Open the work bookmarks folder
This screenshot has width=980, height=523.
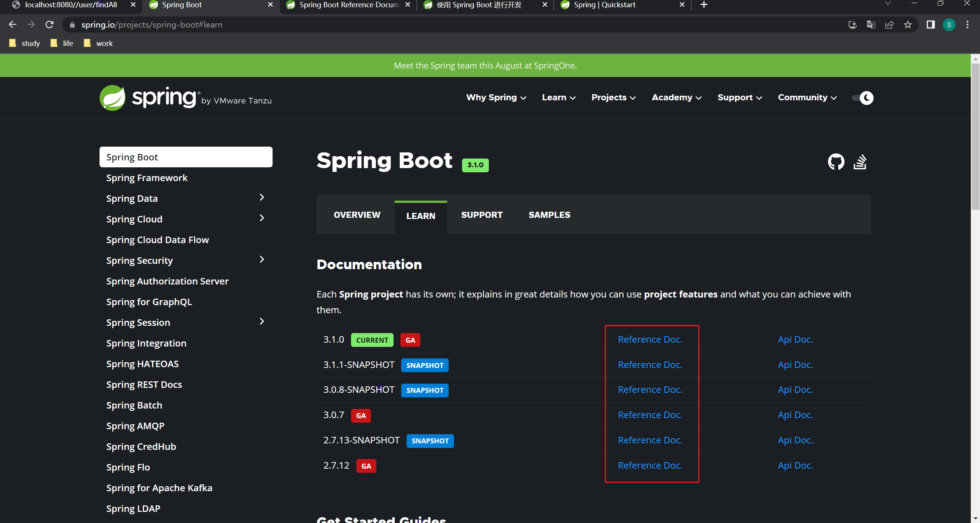98,43
